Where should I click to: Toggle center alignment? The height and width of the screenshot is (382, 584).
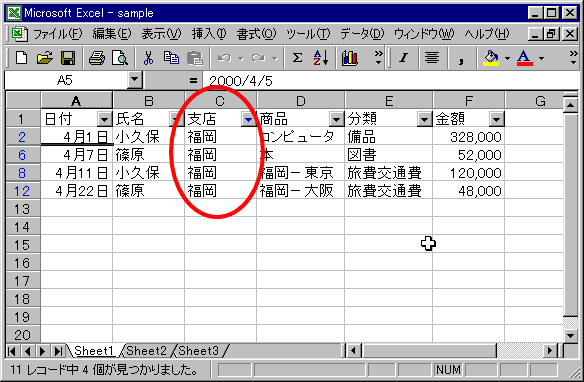tap(432, 58)
